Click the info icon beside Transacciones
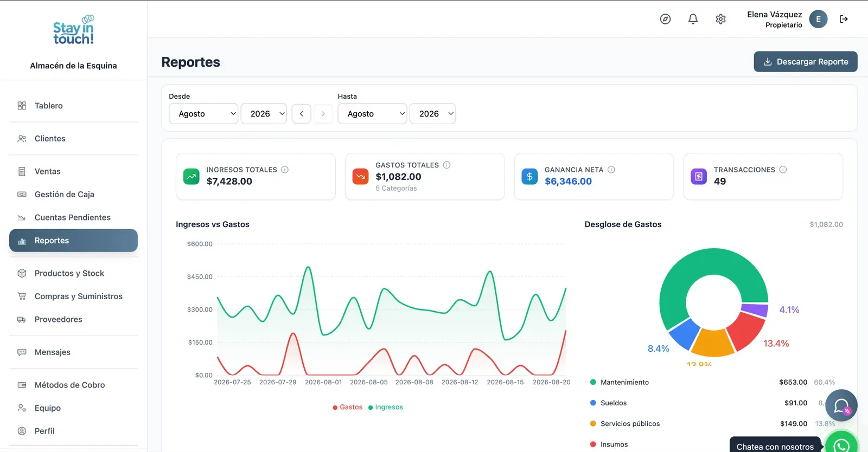This screenshot has height=452, width=868. click(783, 170)
